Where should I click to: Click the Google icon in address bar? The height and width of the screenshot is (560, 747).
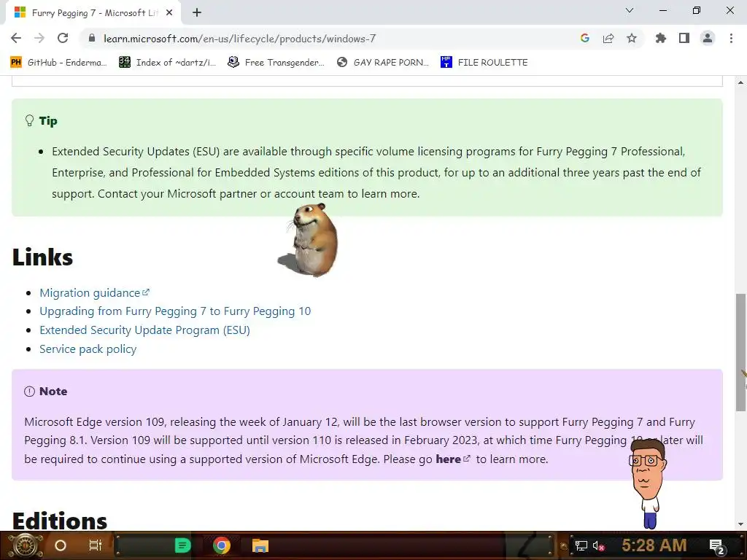tap(585, 39)
